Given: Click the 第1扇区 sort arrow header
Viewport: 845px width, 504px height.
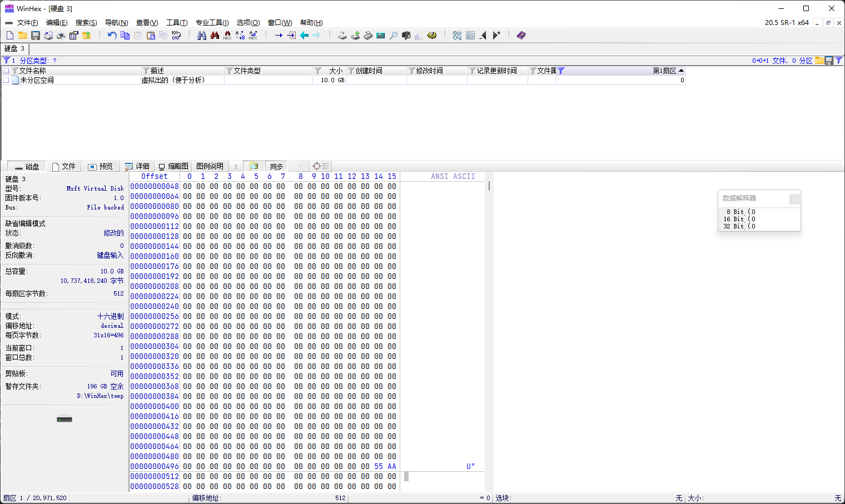Looking at the screenshot, I should pyautogui.click(x=681, y=71).
